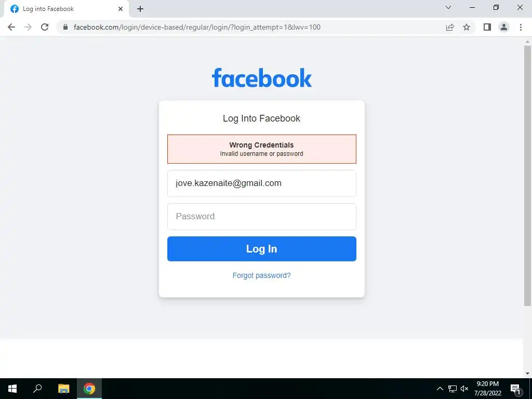Click the page vertical scrollbar
532x399 pixels.
coord(527,175)
